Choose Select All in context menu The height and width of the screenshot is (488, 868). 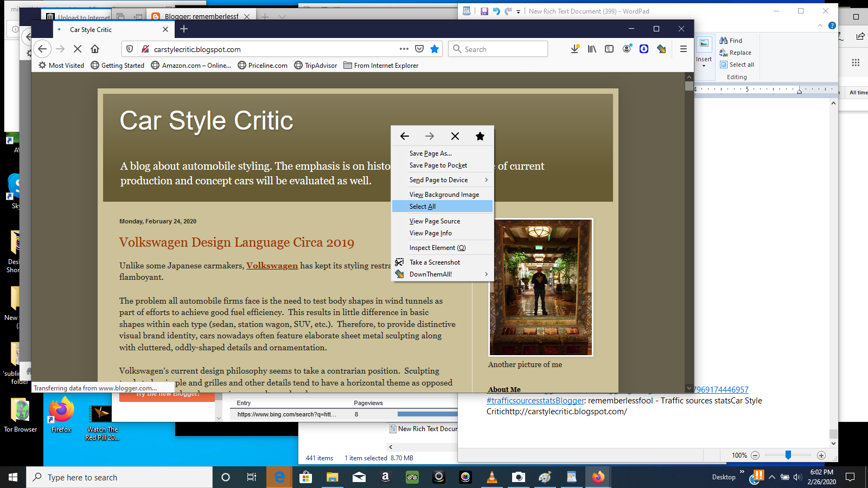(442, 207)
